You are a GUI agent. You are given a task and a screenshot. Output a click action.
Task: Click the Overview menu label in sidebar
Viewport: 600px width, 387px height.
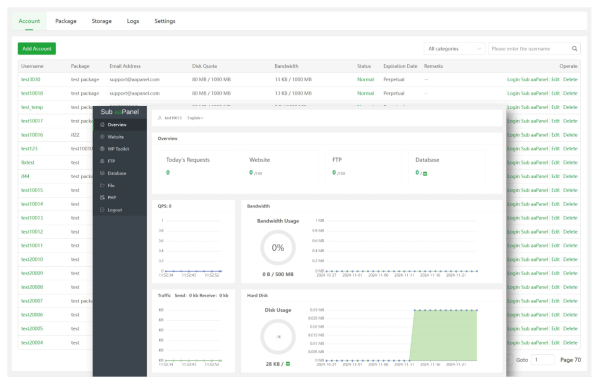coord(117,125)
